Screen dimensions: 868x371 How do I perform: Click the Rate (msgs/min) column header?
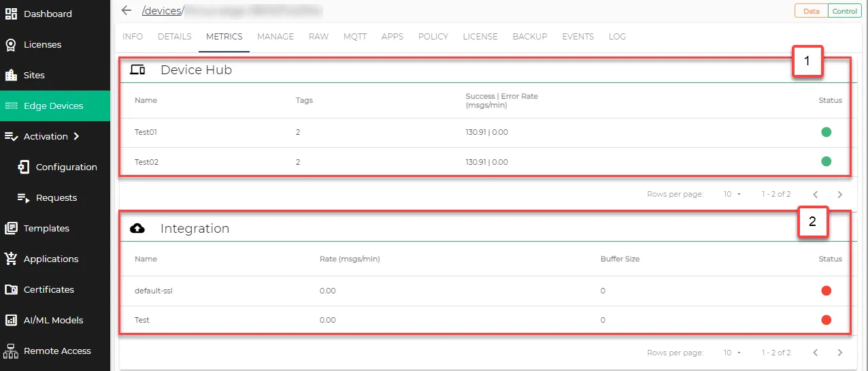[350, 259]
